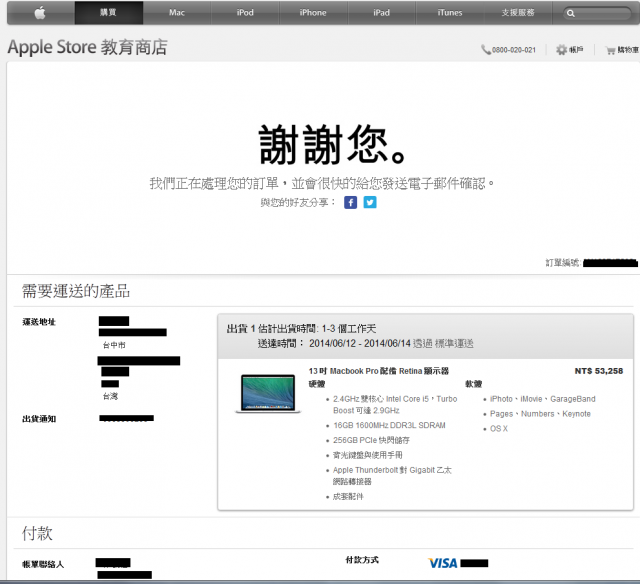Open the Apple logo home link
This screenshot has width=640, height=584.
(x=40, y=13)
